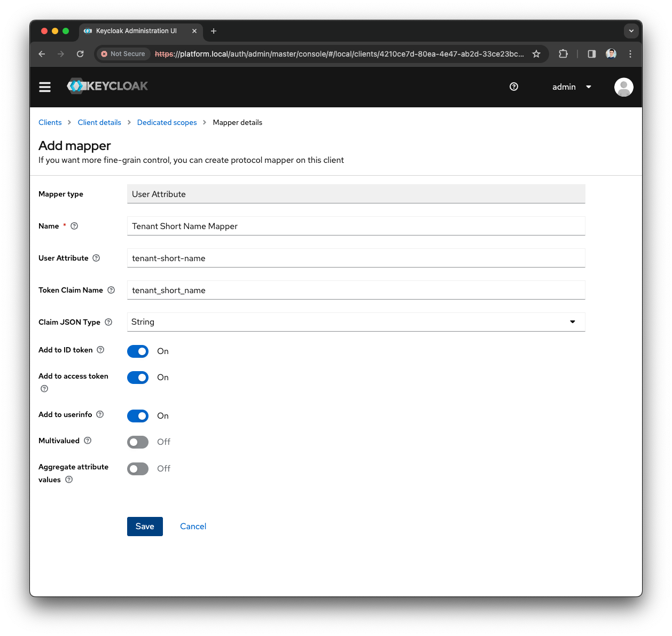Turn off Add to userinfo switch

coord(138,416)
